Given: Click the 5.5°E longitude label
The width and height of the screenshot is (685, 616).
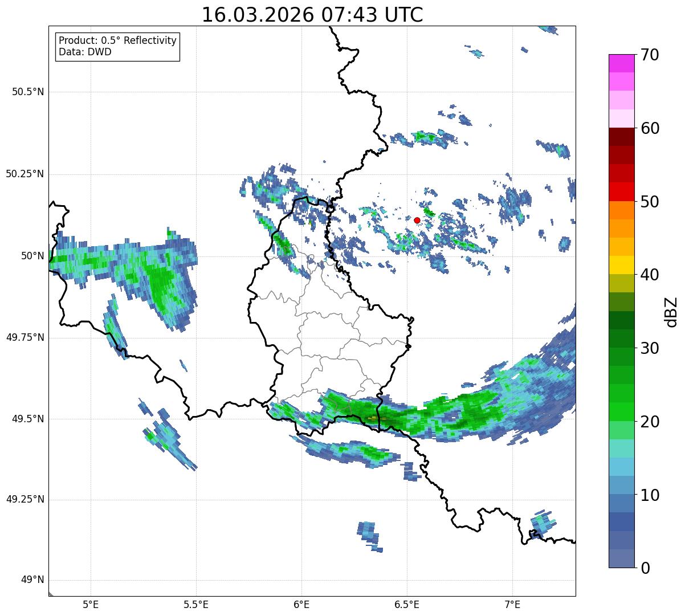Looking at the screenshot, I should click(196, 604).
